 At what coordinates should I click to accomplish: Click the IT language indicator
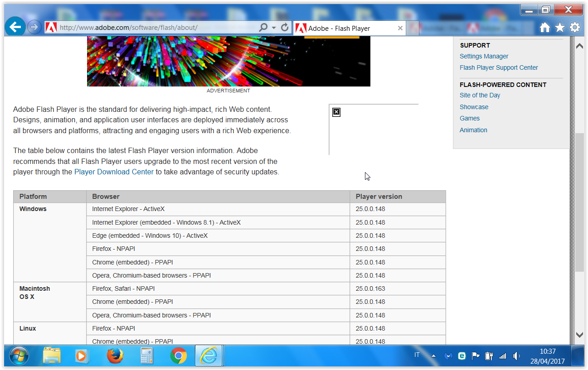tap(417, 355)
